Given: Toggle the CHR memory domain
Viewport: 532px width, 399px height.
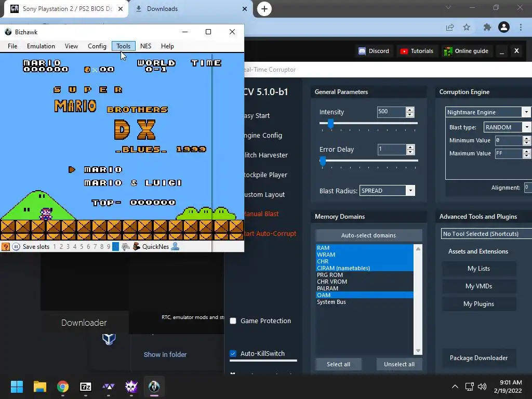Looking at the screenshot, I should (x=364, y=261).
